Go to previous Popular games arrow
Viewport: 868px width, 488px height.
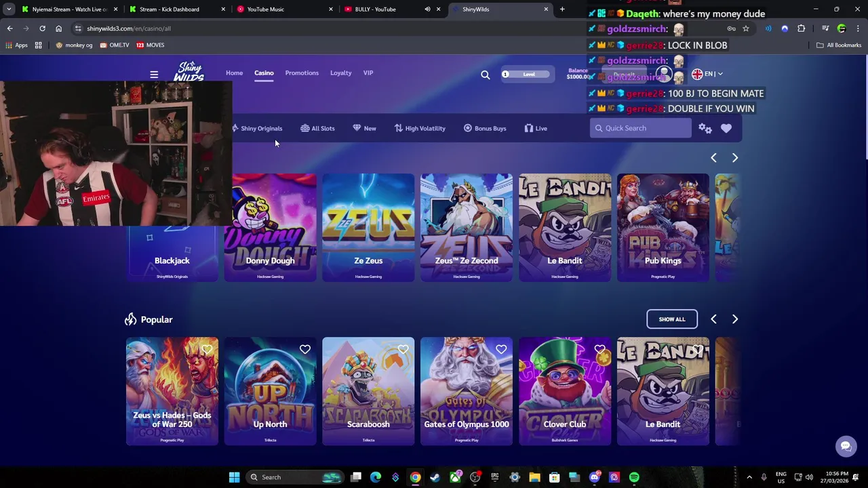tap(713, 319)
